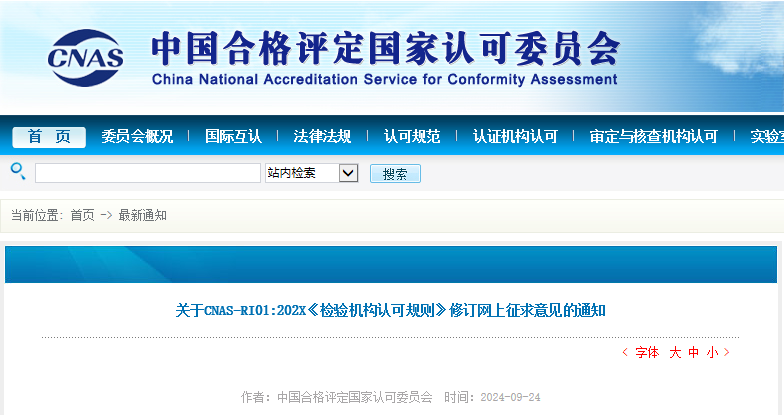The width and height of the screenshot is (784, 415).
Task: Click the author text 中国合格评定国家认可委员会
Action: (354, 397)
